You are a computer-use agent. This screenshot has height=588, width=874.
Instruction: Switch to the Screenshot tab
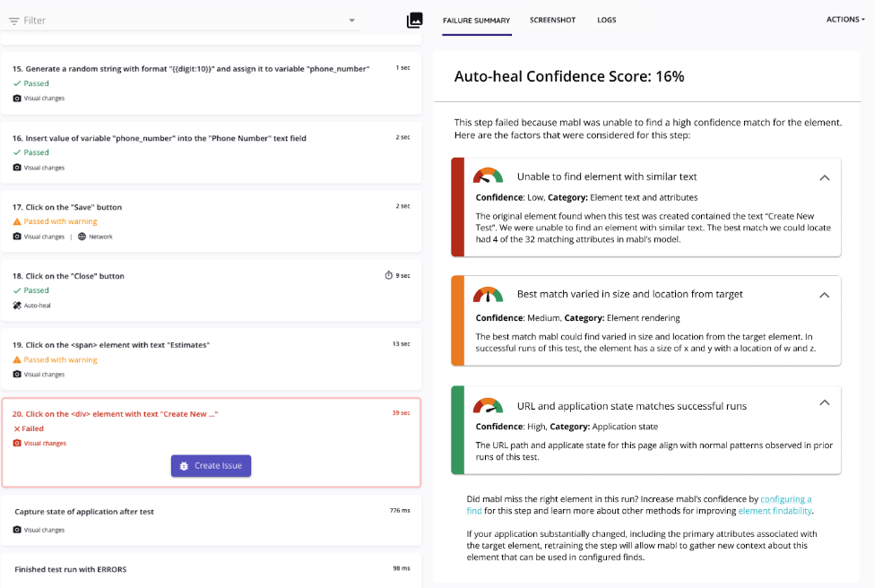[x=552, y=20]
